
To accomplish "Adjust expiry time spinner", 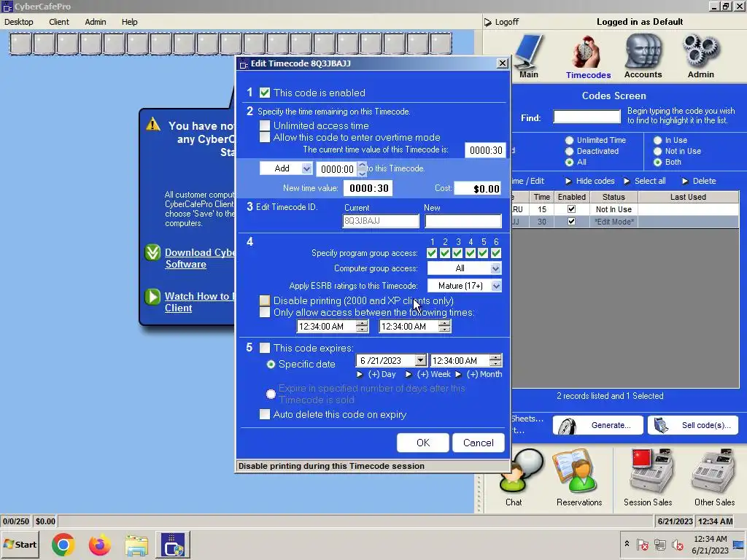I will pos(495,360).
